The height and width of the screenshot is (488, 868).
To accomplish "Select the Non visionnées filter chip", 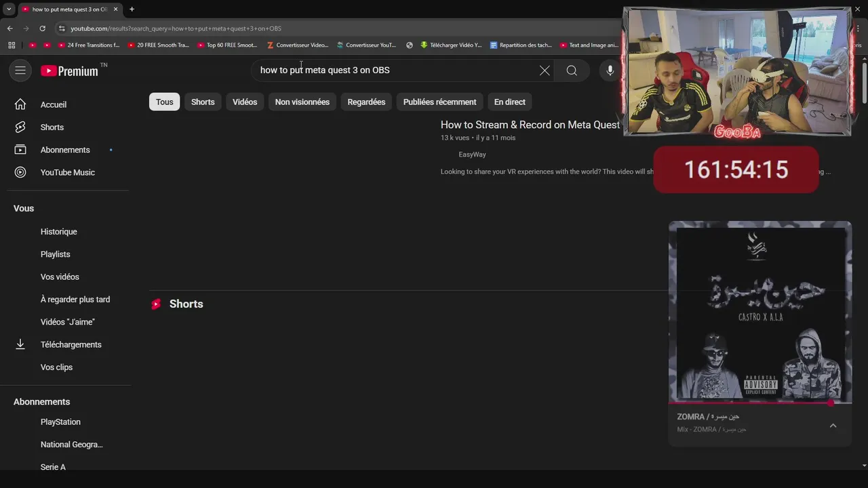I will 302,102.
